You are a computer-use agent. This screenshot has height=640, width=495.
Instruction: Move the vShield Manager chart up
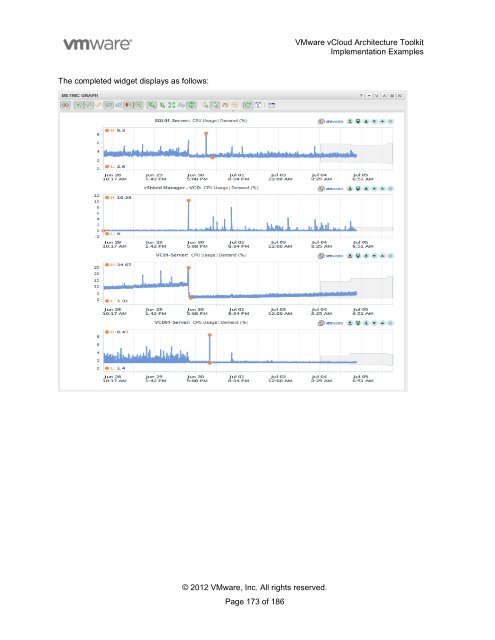382,189
